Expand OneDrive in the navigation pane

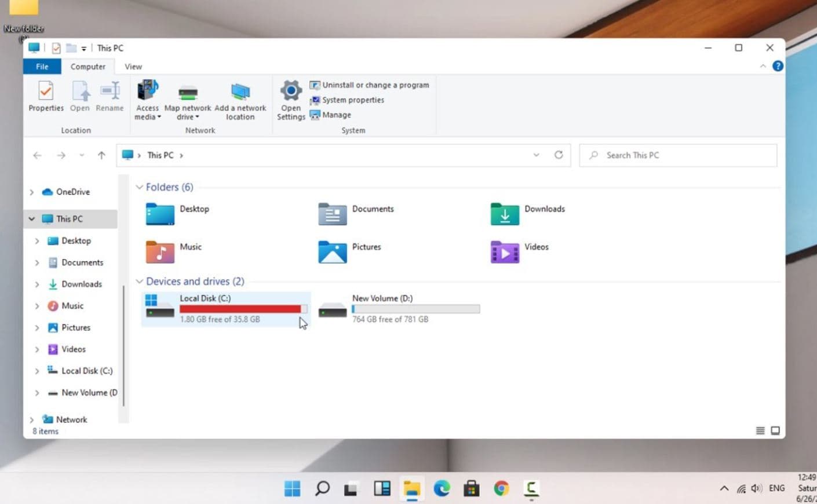32,192
